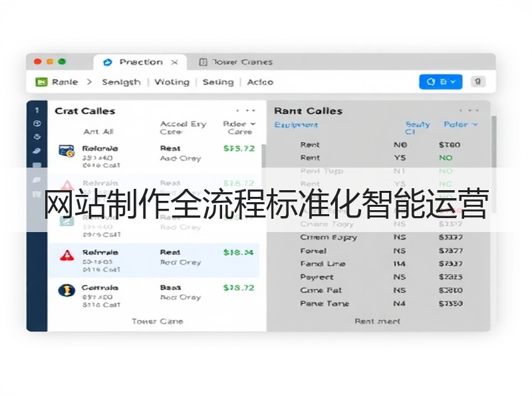Click the breadcrumb chevron after Ranle
This screenshot has width=532, height=399.
(89, 82)
